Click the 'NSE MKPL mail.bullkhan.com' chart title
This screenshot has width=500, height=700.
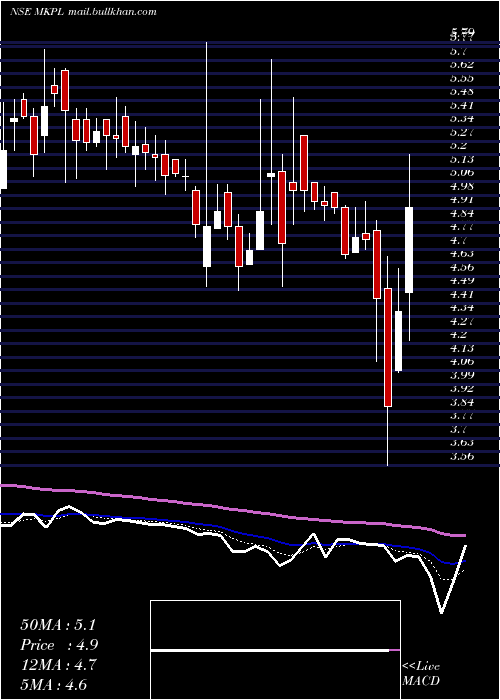tap(83, 12)
